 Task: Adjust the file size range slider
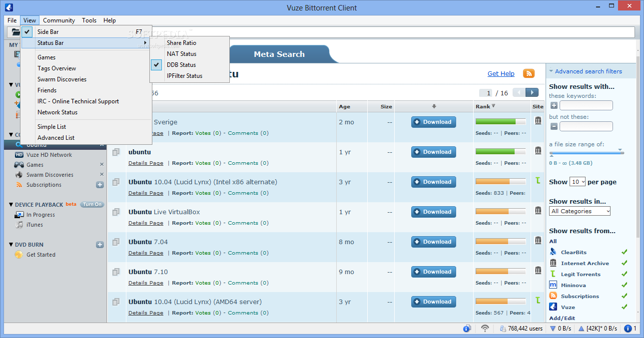587,152
